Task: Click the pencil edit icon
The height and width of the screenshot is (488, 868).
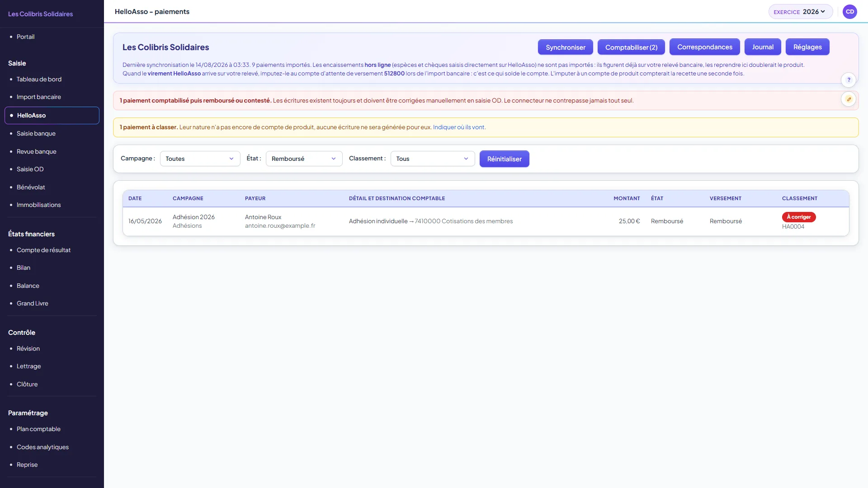Action: [849, 99]
